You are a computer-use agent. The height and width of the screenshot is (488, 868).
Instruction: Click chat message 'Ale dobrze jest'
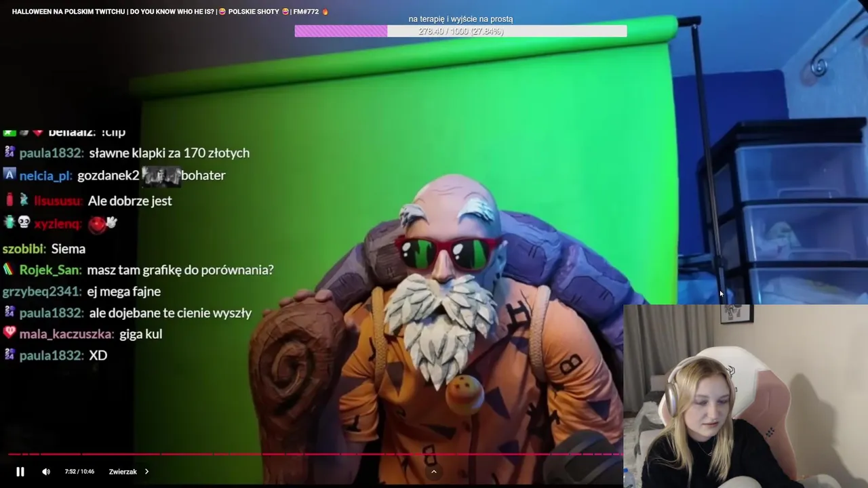tap(130, 201)
